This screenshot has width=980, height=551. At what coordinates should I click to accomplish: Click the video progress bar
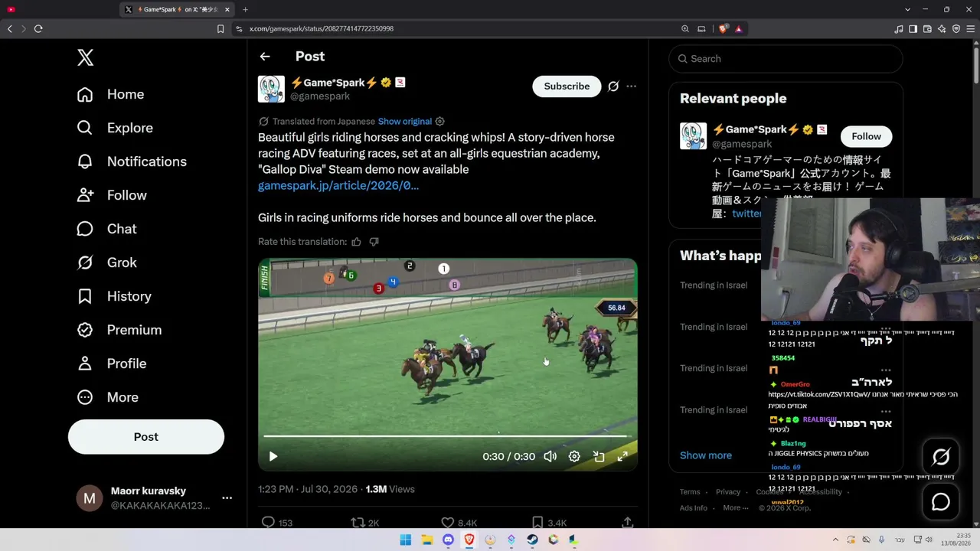point(447,436)
